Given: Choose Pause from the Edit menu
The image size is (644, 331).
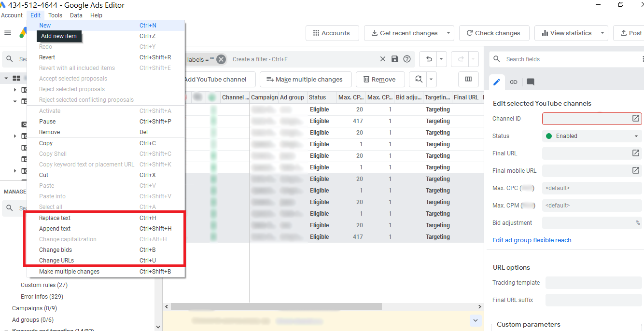Looking at the screenshot, I should (106, 121).
